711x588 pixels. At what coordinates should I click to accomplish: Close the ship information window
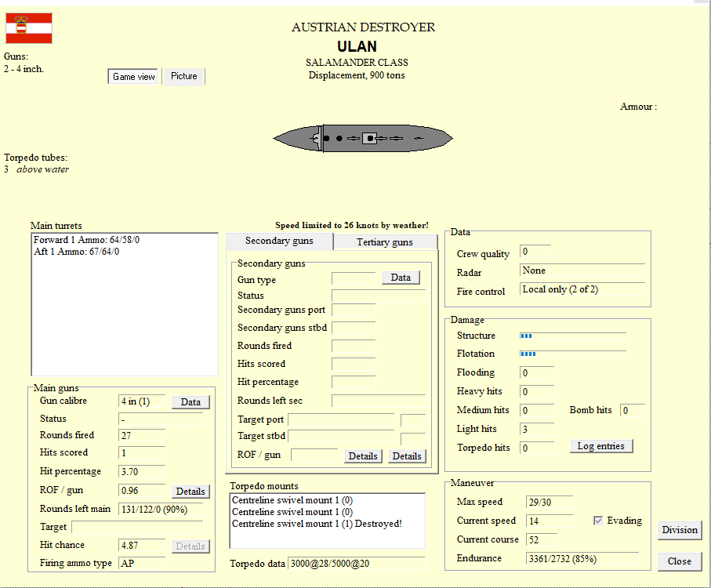pos(680,561)
